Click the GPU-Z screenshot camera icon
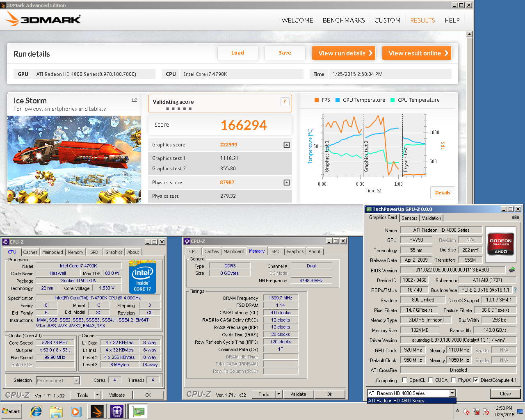525x420 pixels. point(516,217)
